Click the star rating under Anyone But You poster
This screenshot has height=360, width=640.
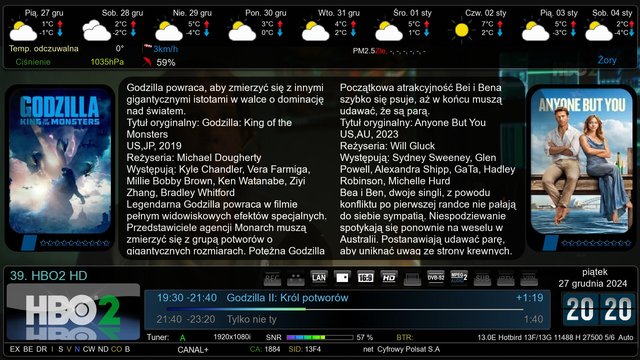[596, 243]
